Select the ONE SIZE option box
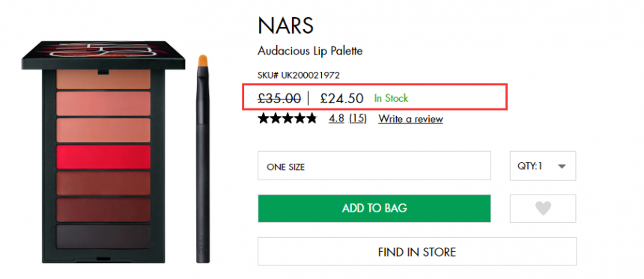This screenshot has height=279, width=644. 374,166
